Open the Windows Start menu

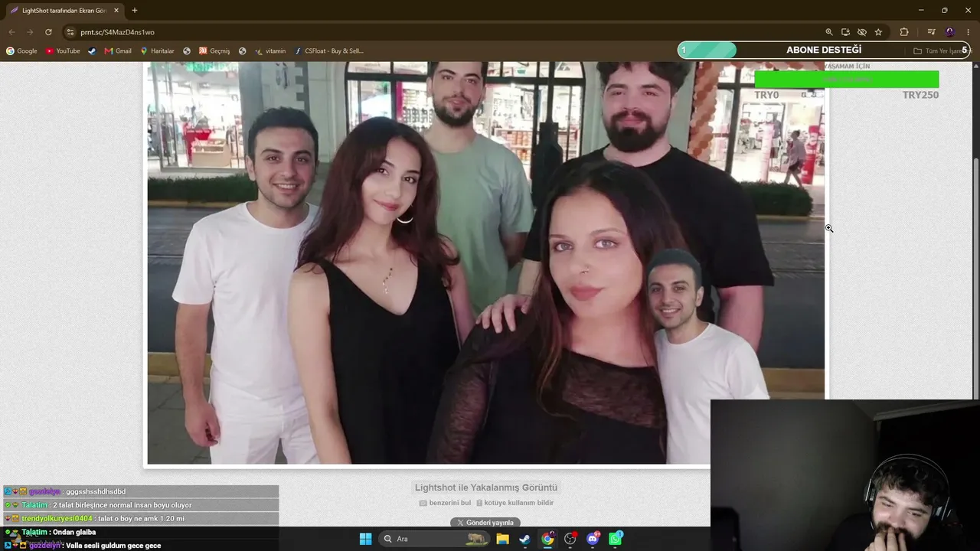click(x=365, y=539)
